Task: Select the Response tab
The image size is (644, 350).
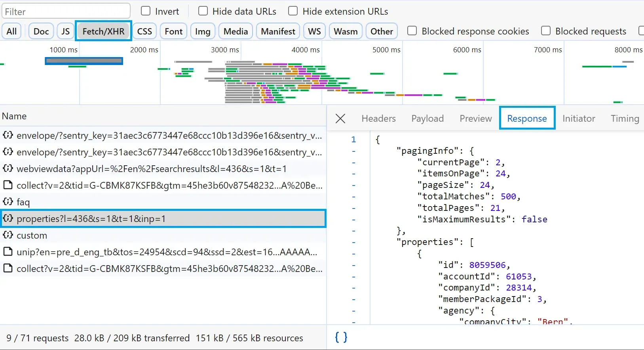Action: [527, 118]
